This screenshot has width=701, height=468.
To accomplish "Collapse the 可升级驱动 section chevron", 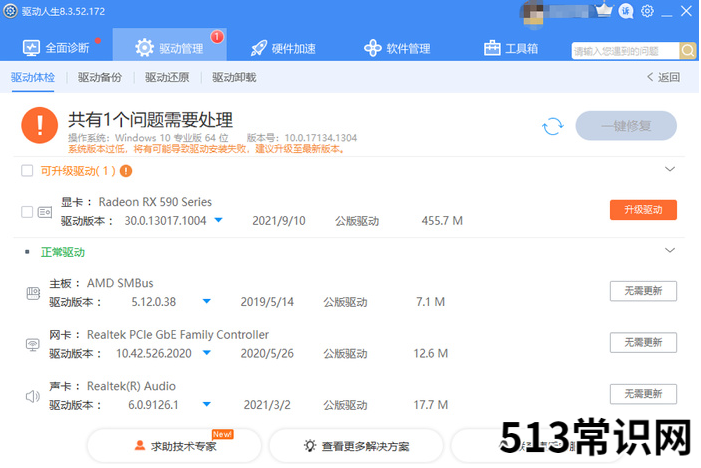I will click(x=670, y=169).
